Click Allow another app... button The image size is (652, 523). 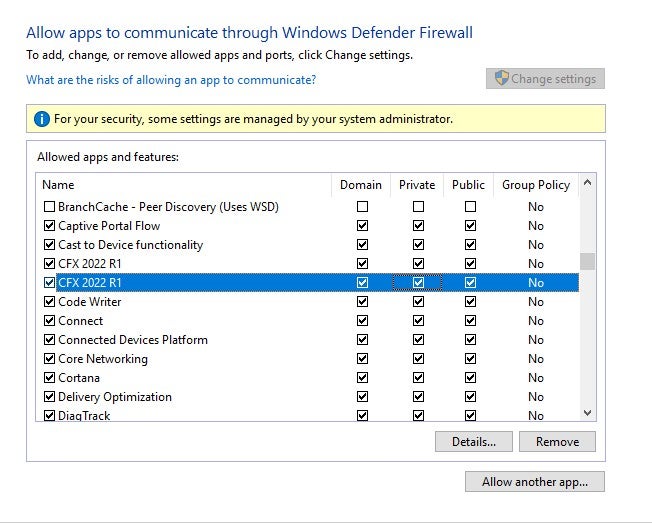coord(535,482)
